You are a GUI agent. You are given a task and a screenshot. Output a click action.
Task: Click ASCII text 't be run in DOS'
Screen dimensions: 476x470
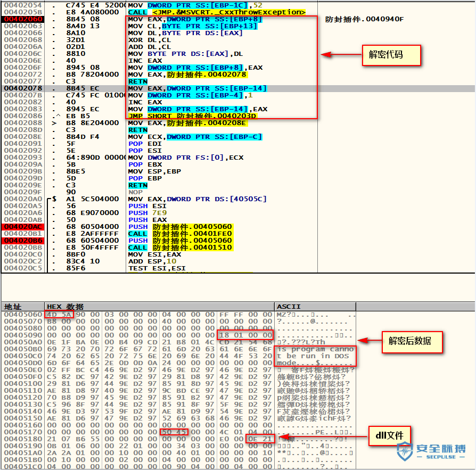point(313,356)
